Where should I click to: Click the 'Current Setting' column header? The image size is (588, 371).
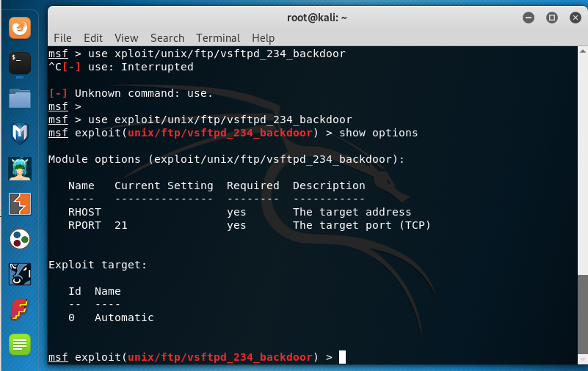(164, 185)
